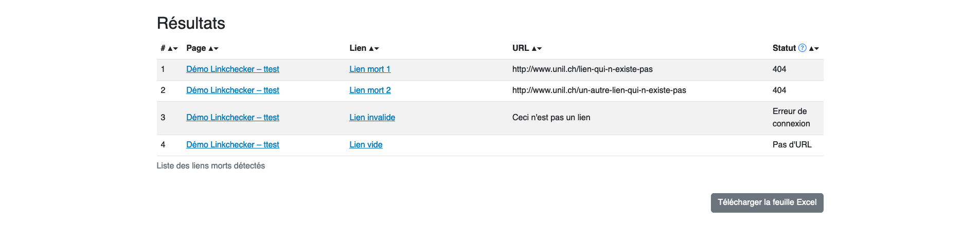The width and height of the screenshot is (980, 225).
Task: Open the Page link in row 2
Action: tap(233, 90)
